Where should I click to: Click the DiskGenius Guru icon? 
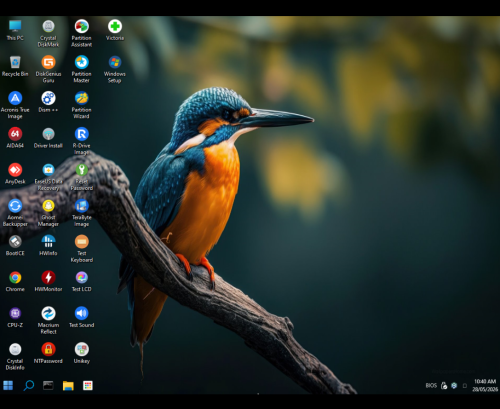pyautogui.click(x=48, y=69)
